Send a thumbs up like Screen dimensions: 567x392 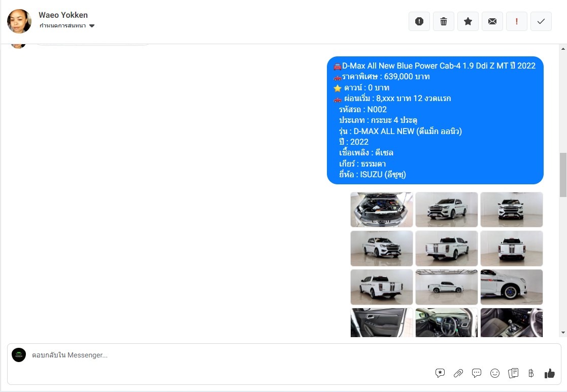pyautogui.click(x=550, y=373)
